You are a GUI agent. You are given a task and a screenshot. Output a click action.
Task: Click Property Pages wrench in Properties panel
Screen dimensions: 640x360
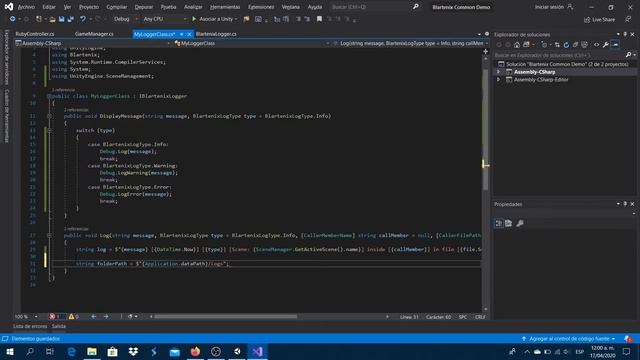[x=520, y=223]
